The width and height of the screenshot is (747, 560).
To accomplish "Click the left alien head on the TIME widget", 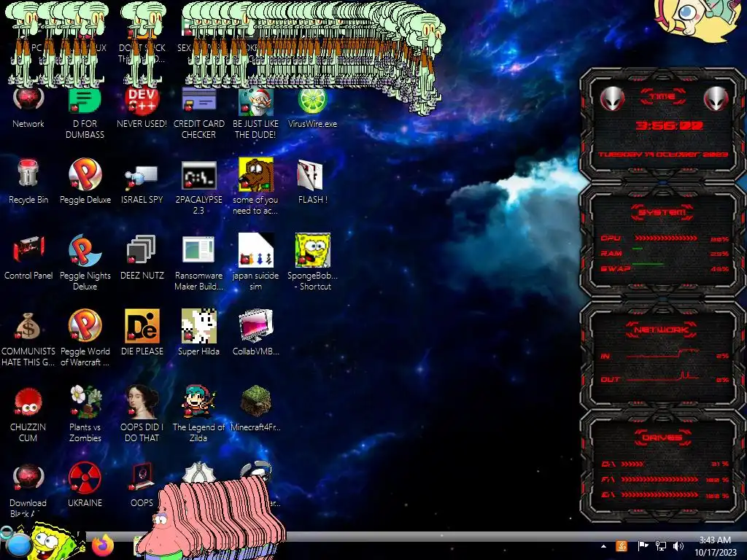I will (612, 99).
